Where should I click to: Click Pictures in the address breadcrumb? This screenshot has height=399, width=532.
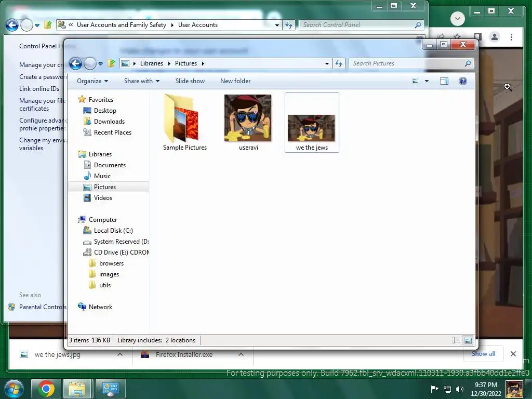(x=186, y=63)
